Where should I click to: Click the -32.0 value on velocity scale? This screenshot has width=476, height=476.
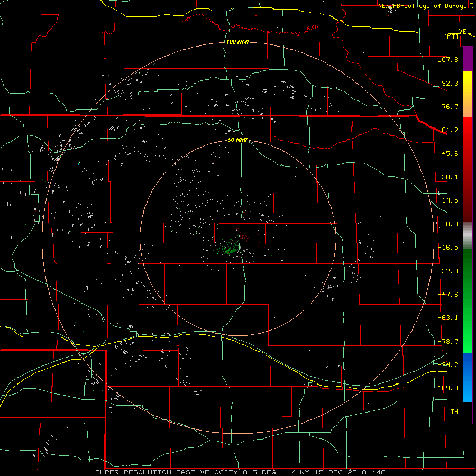click(448, 271)
